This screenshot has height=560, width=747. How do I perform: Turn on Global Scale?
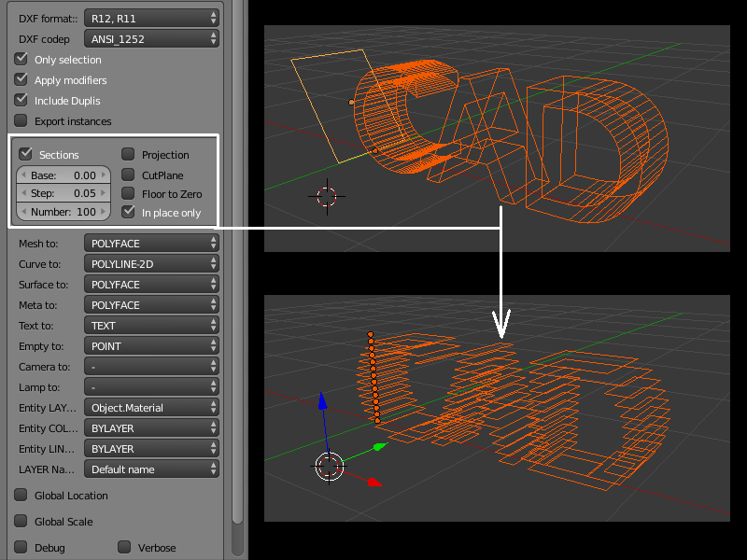pyautogui.click(x=21, y=521)
